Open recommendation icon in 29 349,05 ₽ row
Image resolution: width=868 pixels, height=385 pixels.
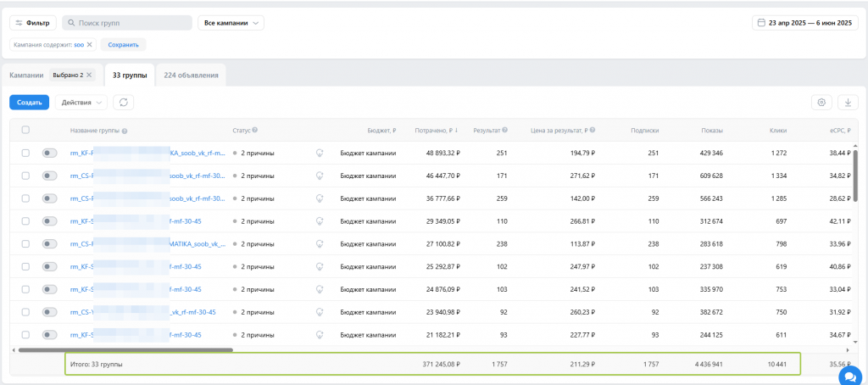[320, 221]
